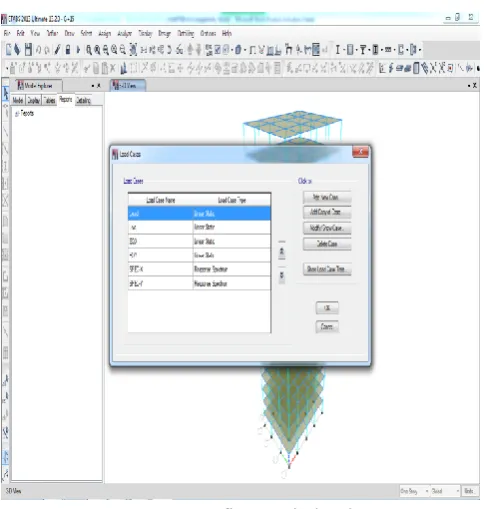Screen dimensions: 487x509
Task: Open the Global coordinate system dropdown
Action: pos(445,491)
